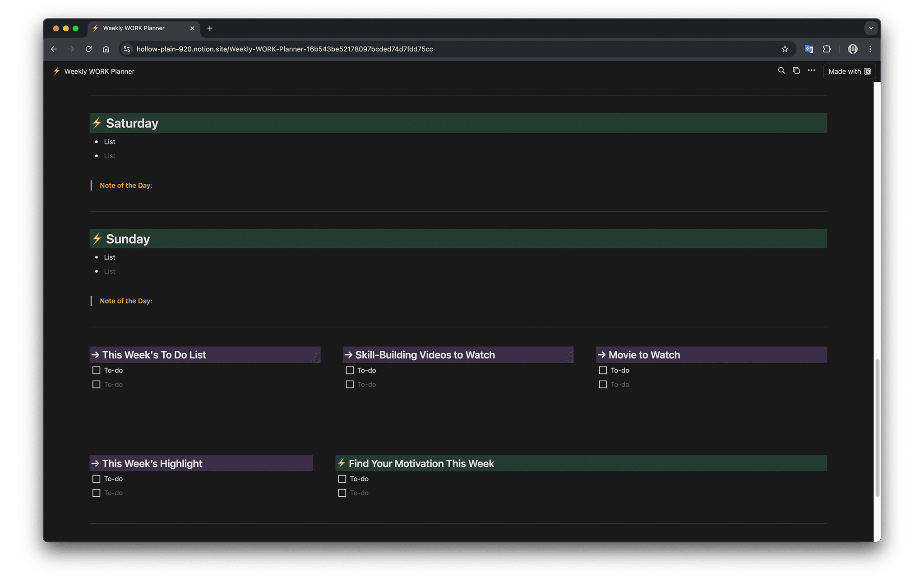
Task: Open the three-dot page options menu
Action: coord(811,70)
